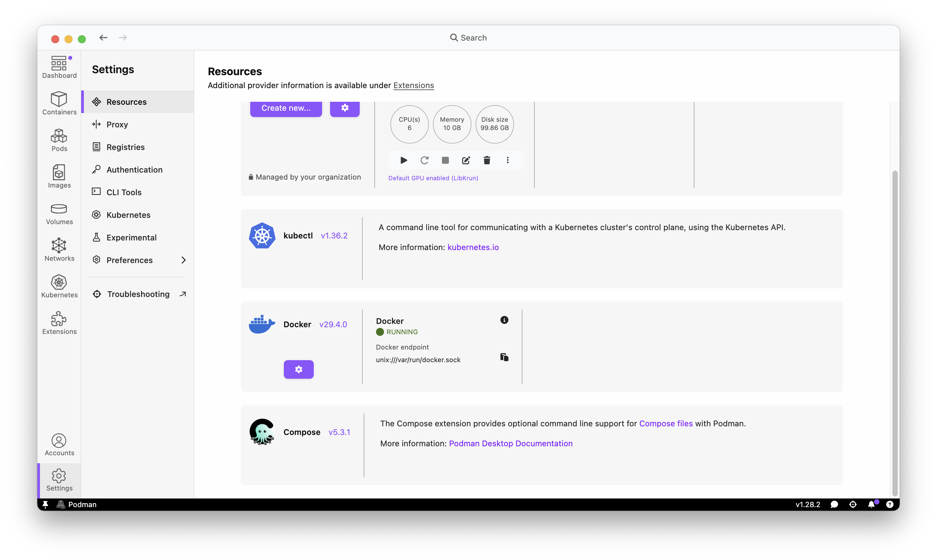Open the Pods section
The width and height of the screenshot is (937, 560).
[x=59, y=140]
